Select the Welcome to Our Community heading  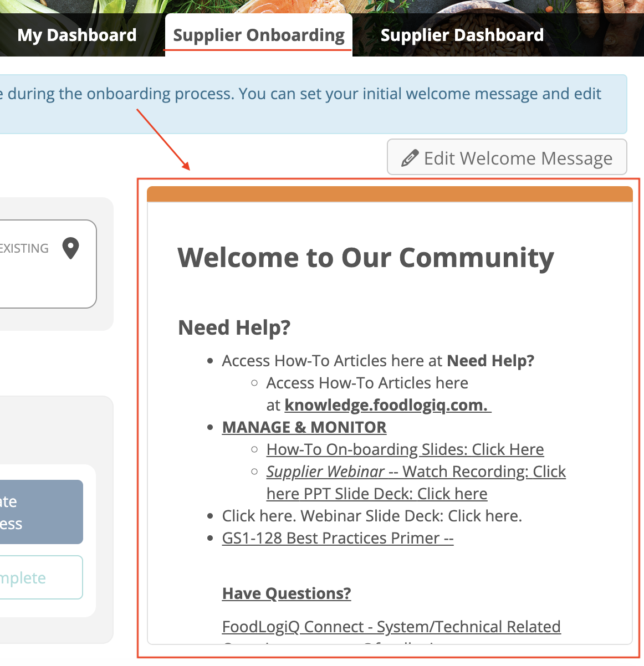click(365, 258)
